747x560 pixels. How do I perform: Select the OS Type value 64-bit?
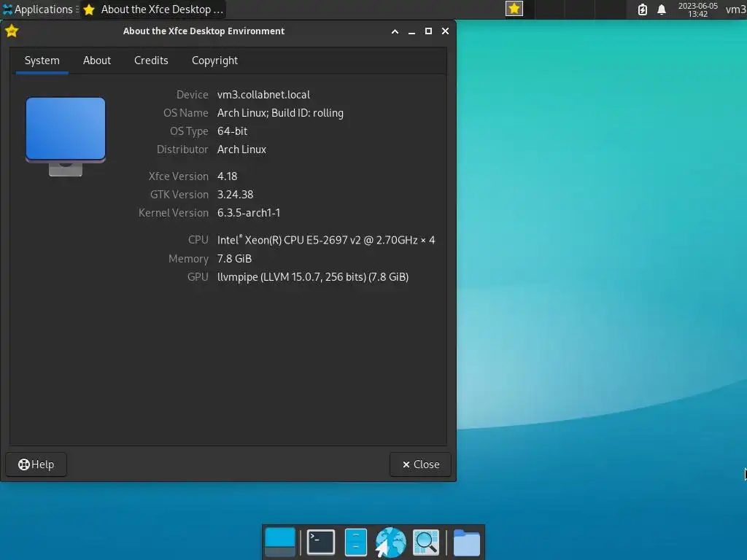(x=232, y=131)
